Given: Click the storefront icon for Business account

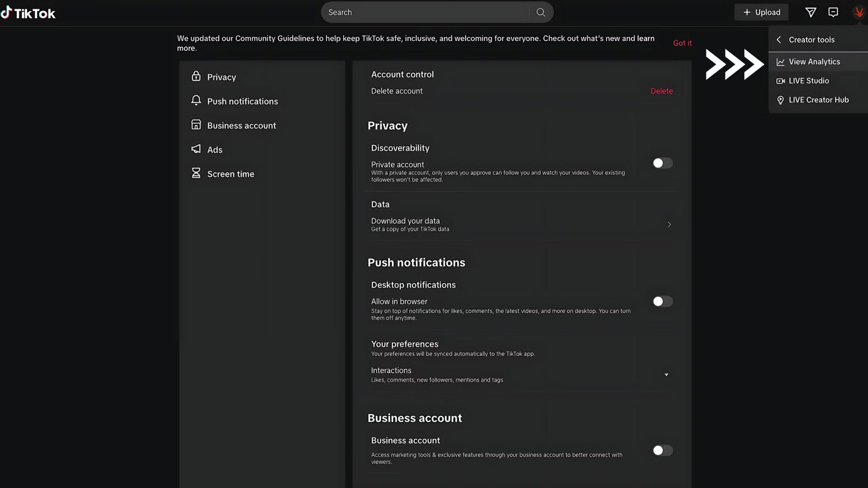Looking at the screenshot, I should coord(196,125).
